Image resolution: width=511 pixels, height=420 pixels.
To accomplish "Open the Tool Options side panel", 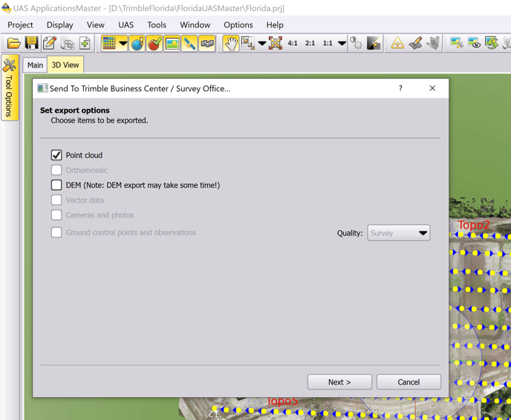I will point(10,88).
